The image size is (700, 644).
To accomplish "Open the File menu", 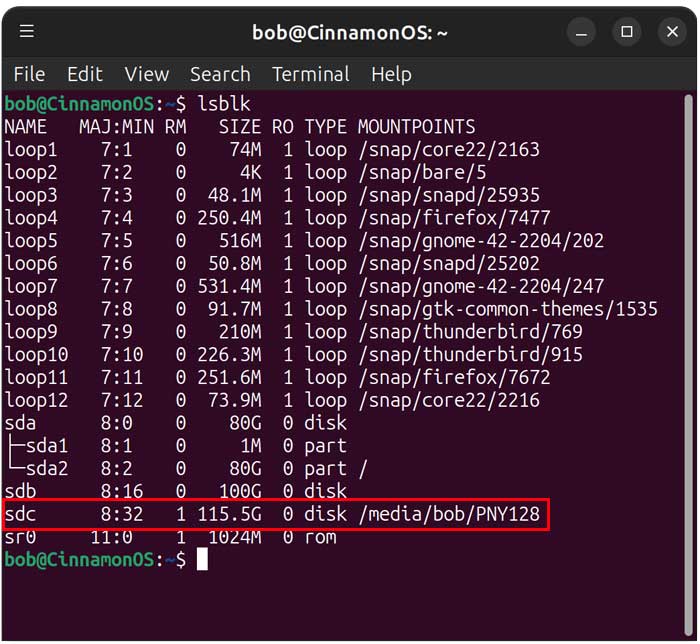I will (x=29, y=74).
